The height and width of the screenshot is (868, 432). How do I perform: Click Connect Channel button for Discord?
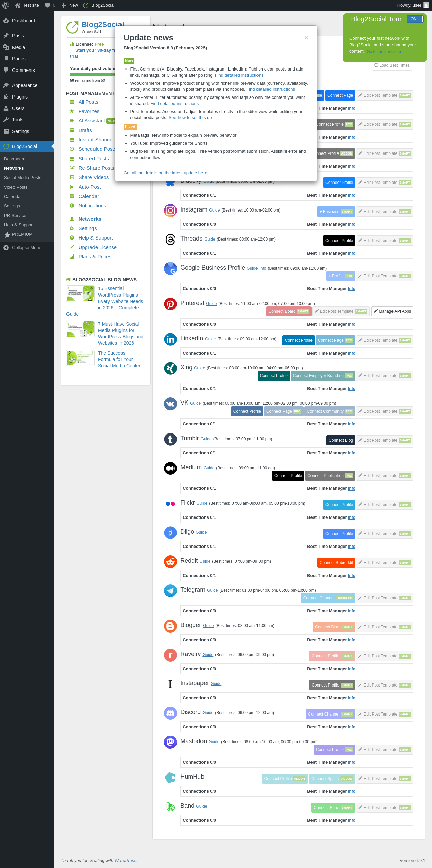(330, 714)
